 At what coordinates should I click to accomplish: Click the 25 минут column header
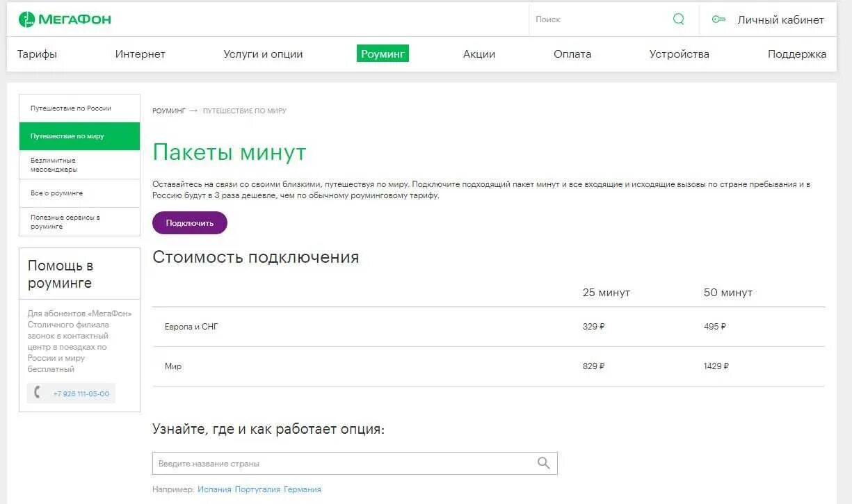click(x=606, y=293)
